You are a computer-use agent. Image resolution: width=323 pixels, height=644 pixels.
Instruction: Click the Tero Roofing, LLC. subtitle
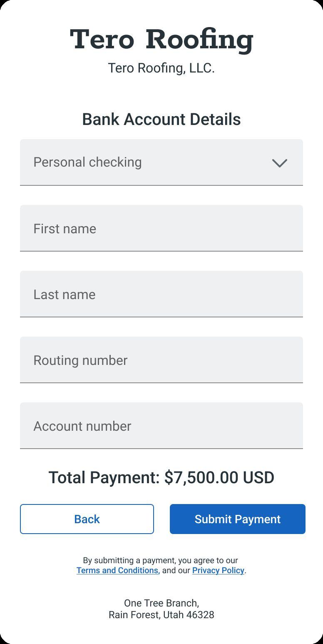pos(161,68)
